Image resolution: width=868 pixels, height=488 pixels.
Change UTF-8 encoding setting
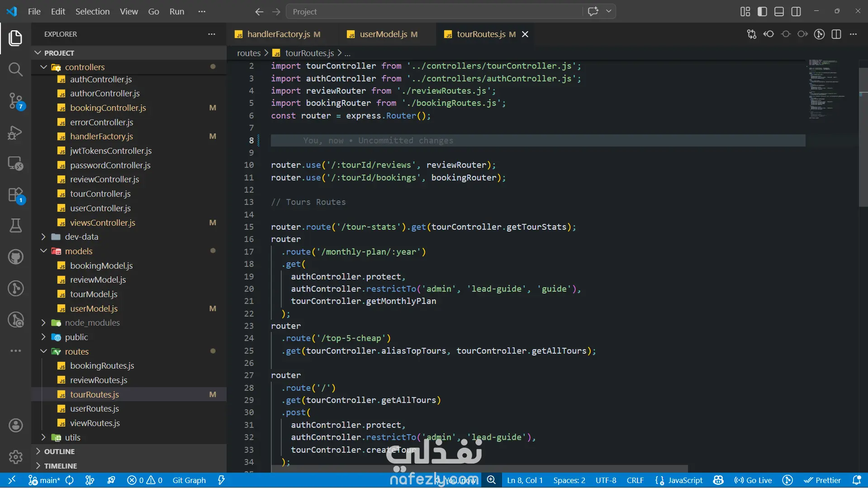click(x=606, y=480)
